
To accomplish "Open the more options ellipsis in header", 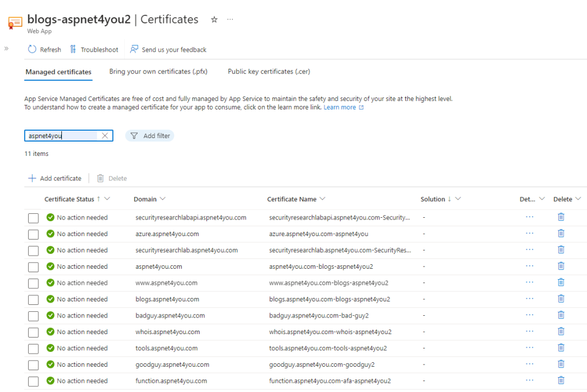I will click(230, 19).
